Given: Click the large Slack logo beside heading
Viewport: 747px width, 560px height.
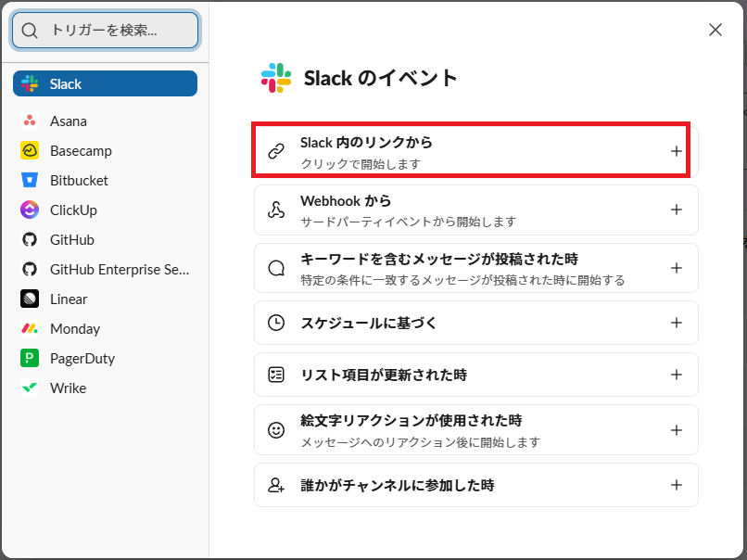Looking at the screenshot, I should point(276,78).
